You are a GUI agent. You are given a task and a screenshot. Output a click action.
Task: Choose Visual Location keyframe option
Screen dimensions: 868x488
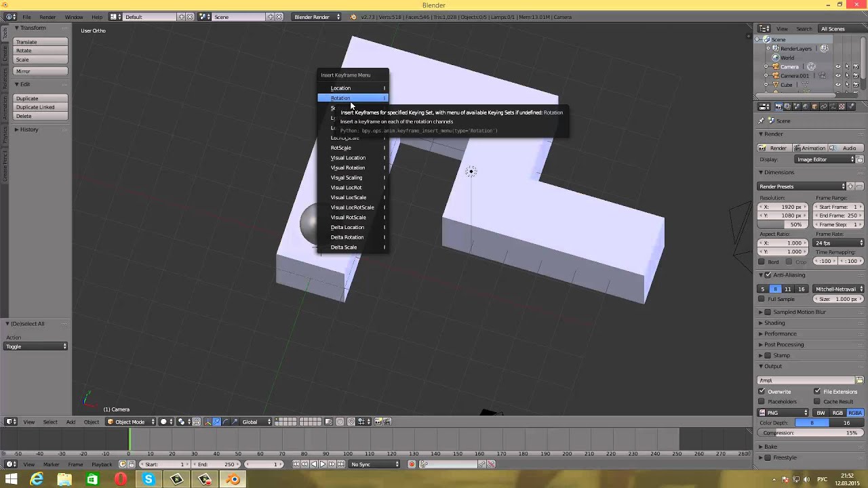353,158
